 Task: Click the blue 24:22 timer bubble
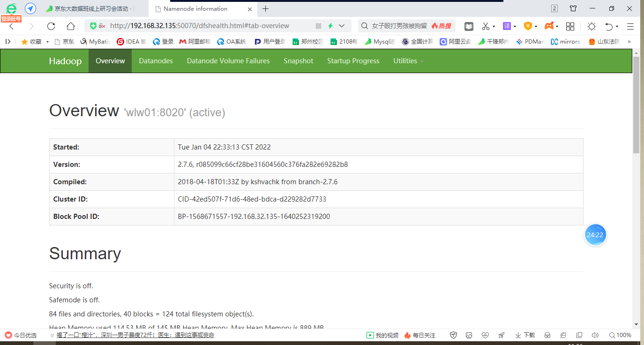(595, 235)
